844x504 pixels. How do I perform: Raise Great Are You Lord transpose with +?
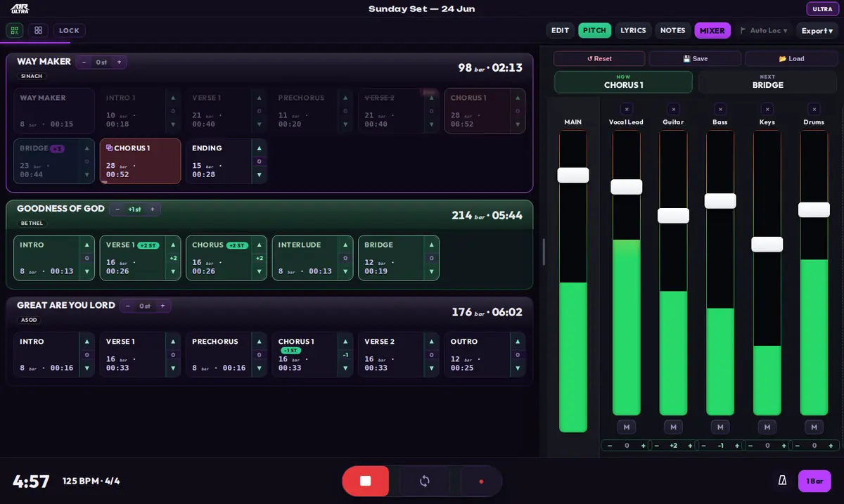tap(162, 306)
